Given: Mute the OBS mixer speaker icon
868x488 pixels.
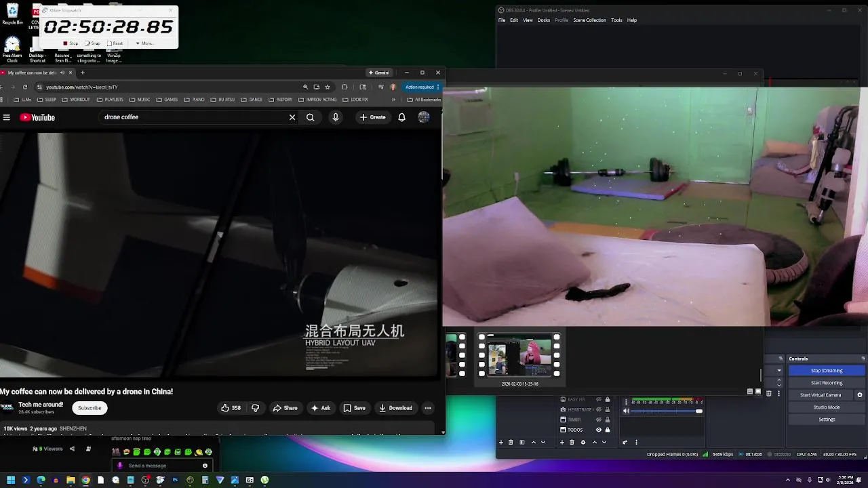Looking at the screenshot, I should point(626,411).
